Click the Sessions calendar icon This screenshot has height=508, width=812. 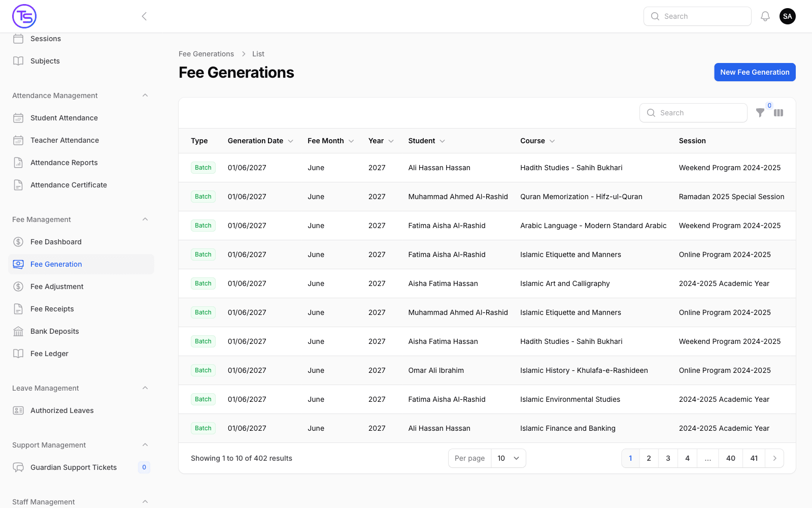click(18, 39)
